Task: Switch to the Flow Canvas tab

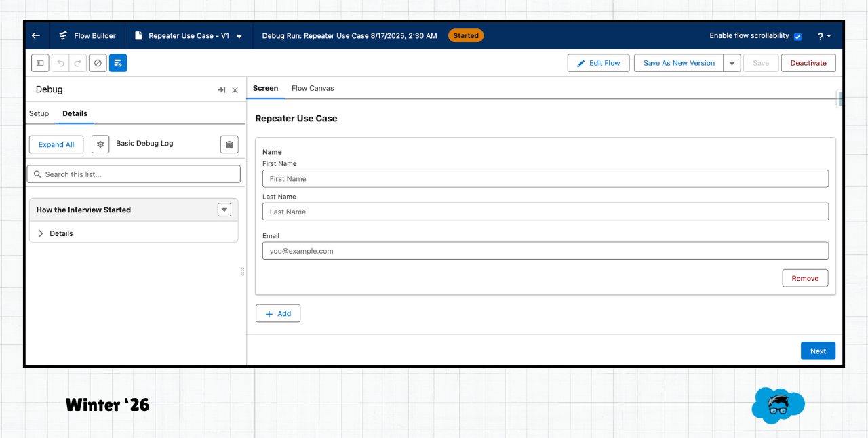Action: point(313,88)
